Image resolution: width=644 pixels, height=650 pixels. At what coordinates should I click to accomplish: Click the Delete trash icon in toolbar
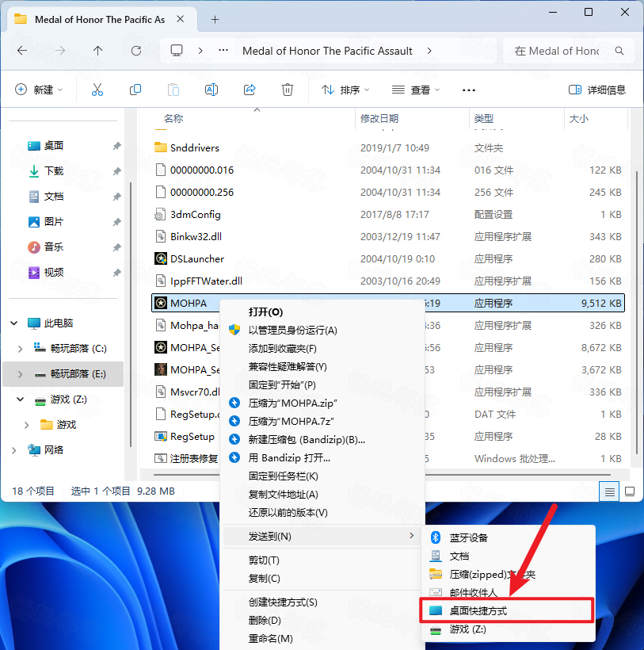click(288, 90)
